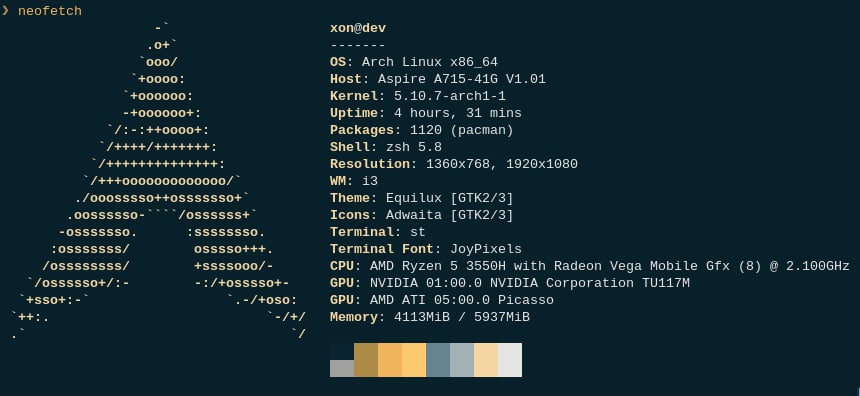Click the shell prompt arrow symbol
860x396 pixels.
pos(5,11)
